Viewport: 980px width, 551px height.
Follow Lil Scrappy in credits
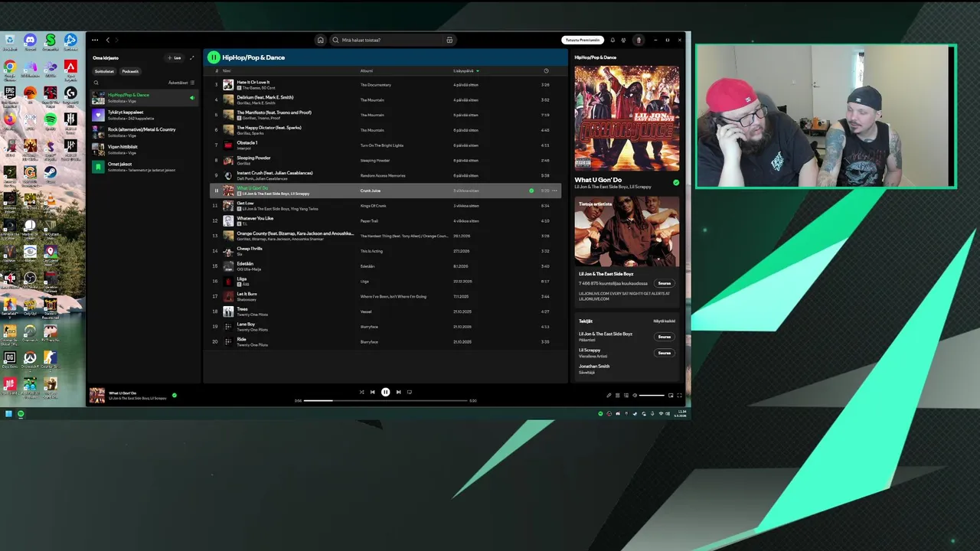click(x=664, y=353)
